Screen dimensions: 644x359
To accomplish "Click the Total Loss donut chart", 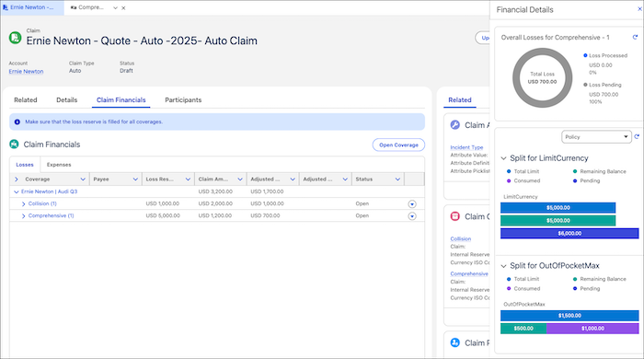I will click(542, 77).
